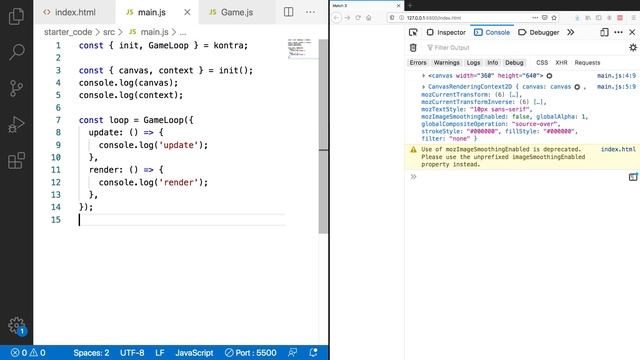Viewport: 640px width, 360px height.
Task: Switch to the Console devtools tab
Action: (492, 32)
